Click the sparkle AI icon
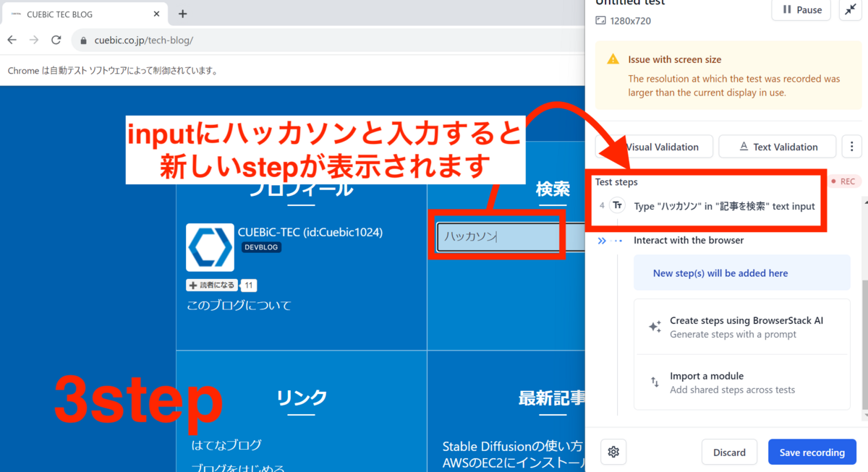 pos(655,327)
